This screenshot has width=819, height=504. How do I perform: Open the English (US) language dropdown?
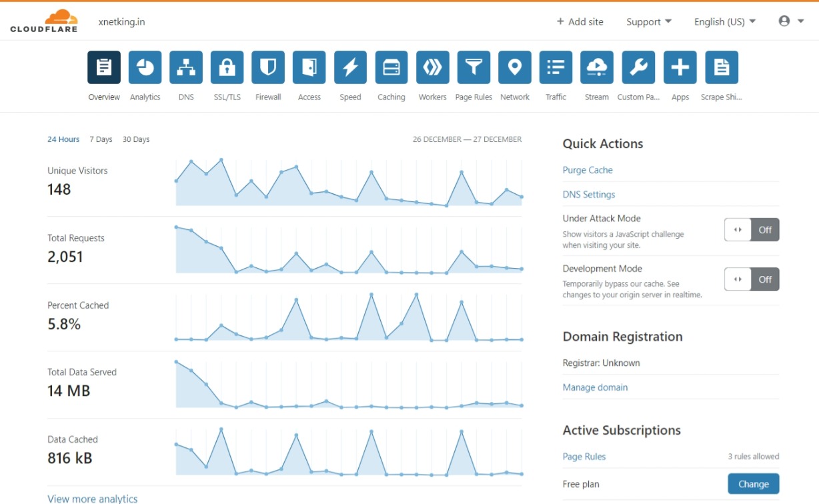click(x=725, y=21)
